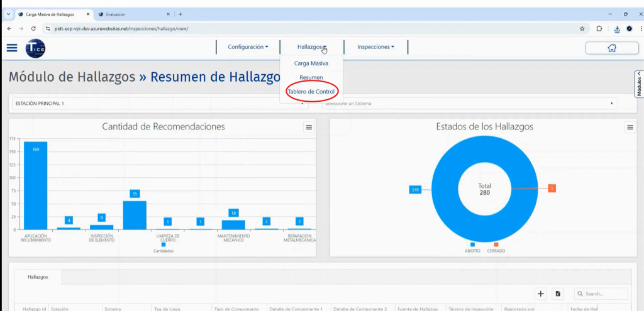Toggle Cantidades legend series in bar chart
This screenshot has height=311, width=644.
[163, 250]
